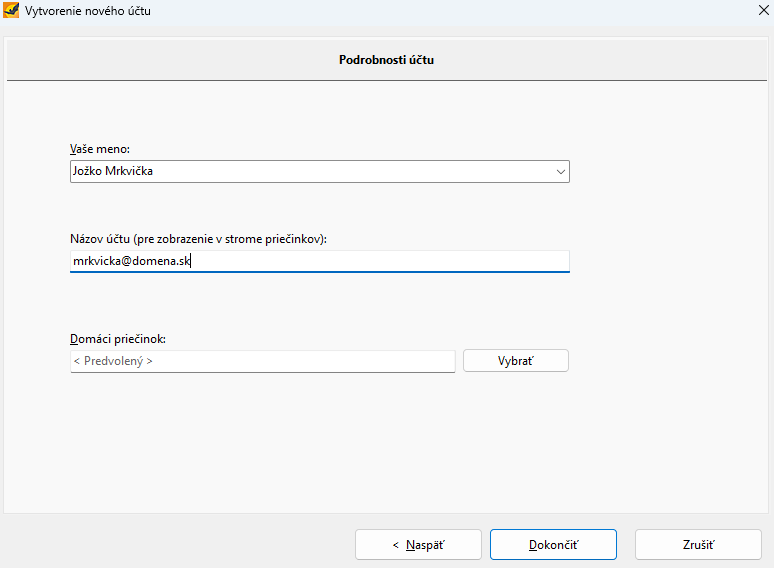Click the Vytvorenie nového účtu title text

(x=88, y=11)
